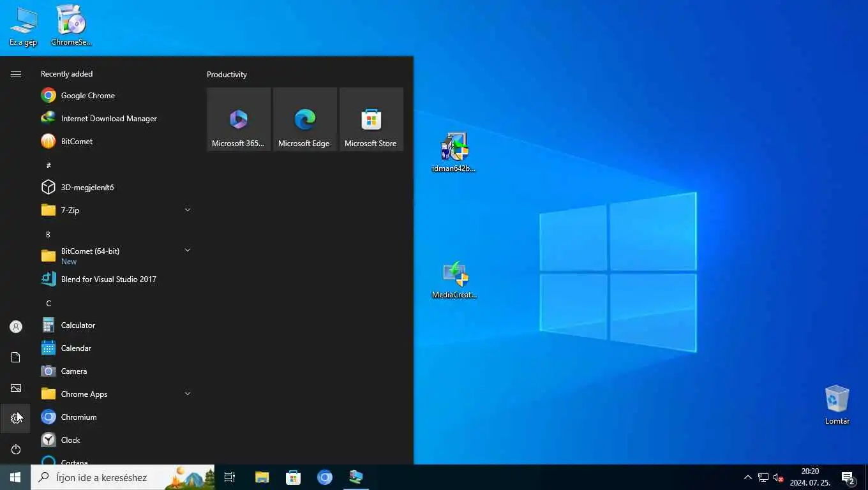This screenshot has height=490, width=868.
Task: Click the Productivity group header
Action: (227, 75)
